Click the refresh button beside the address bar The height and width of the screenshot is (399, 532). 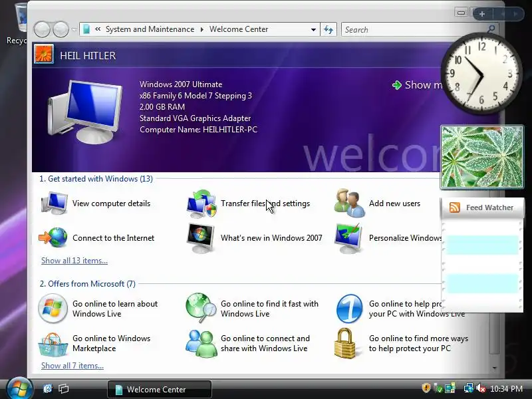328,29
